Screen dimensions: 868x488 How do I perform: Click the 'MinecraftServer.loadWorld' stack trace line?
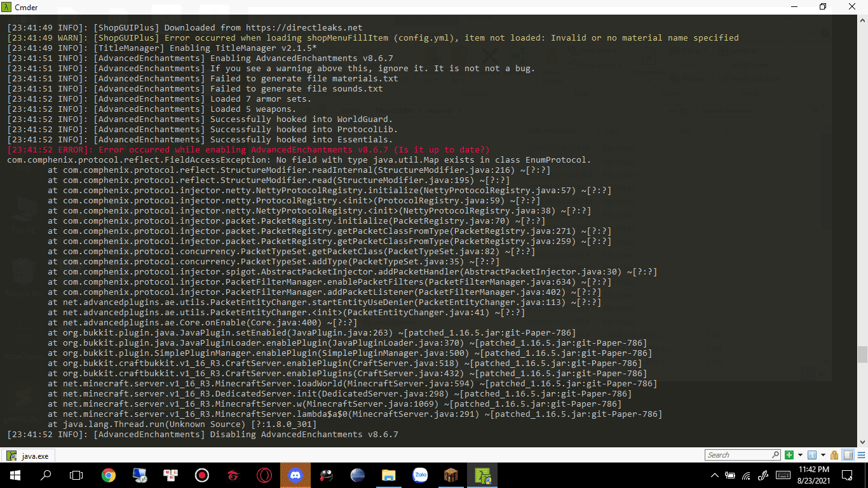tap(352, 383)
